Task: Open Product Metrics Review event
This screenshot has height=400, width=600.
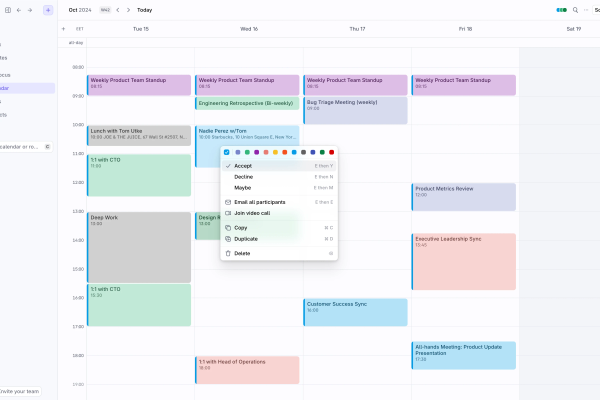Action: [x=464, y=197]
